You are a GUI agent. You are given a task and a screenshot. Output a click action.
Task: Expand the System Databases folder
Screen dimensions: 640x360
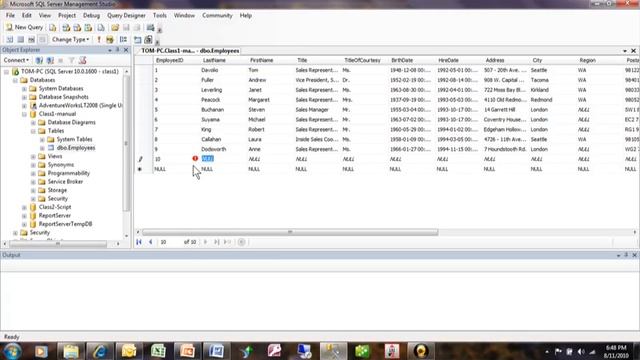(x=24, y=89)
